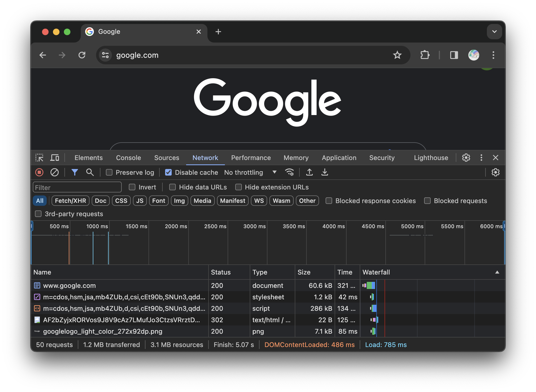Image resolution: width=536 pixels, height=392 pixels.
Task: Open the Performance tab
Action: coord(251,158)
